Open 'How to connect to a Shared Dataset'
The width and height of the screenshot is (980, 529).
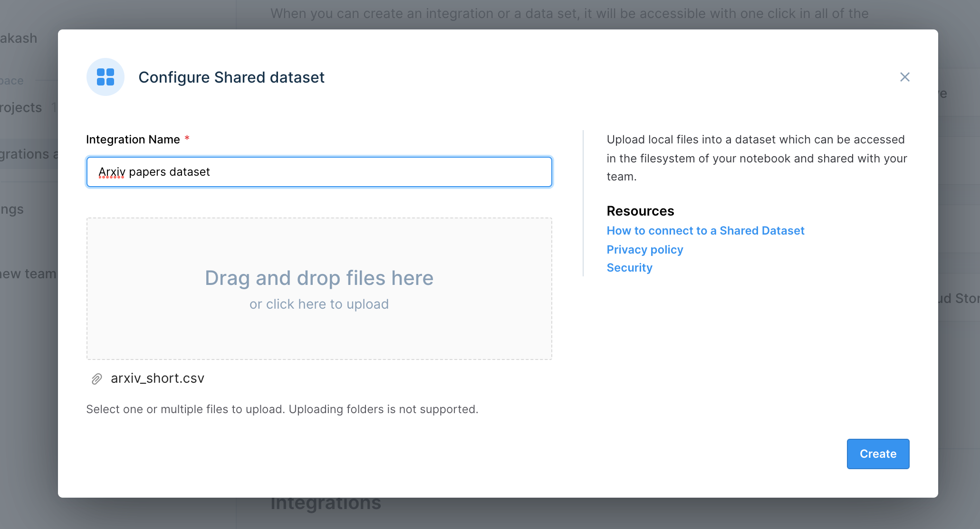point(705,231)
